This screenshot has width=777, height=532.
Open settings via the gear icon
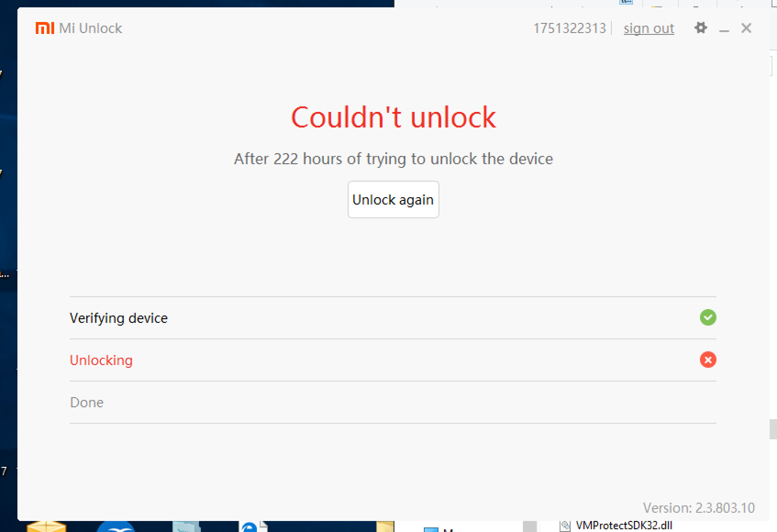click(x=700, y=28)
